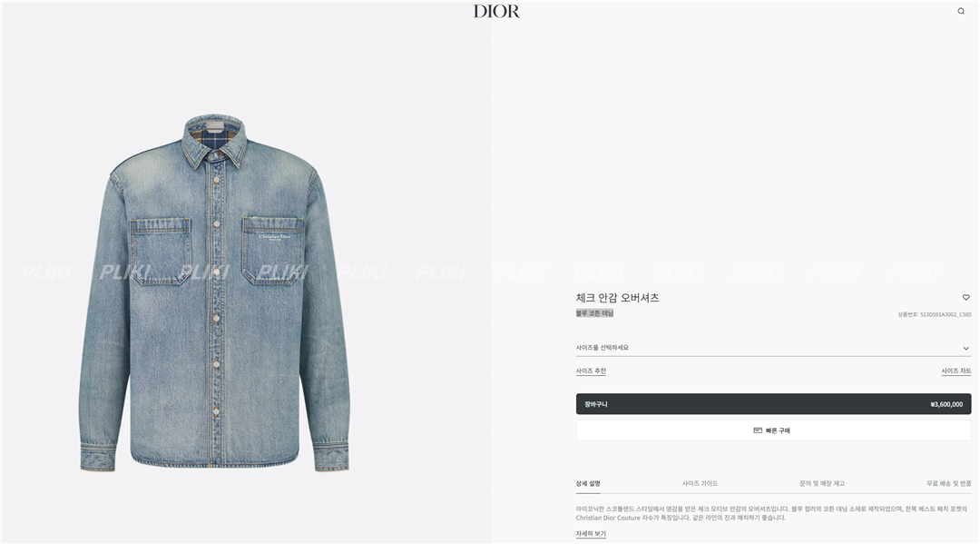
Task: Switch to the 사이즈 가이드 tab
Action: [700, 483]
